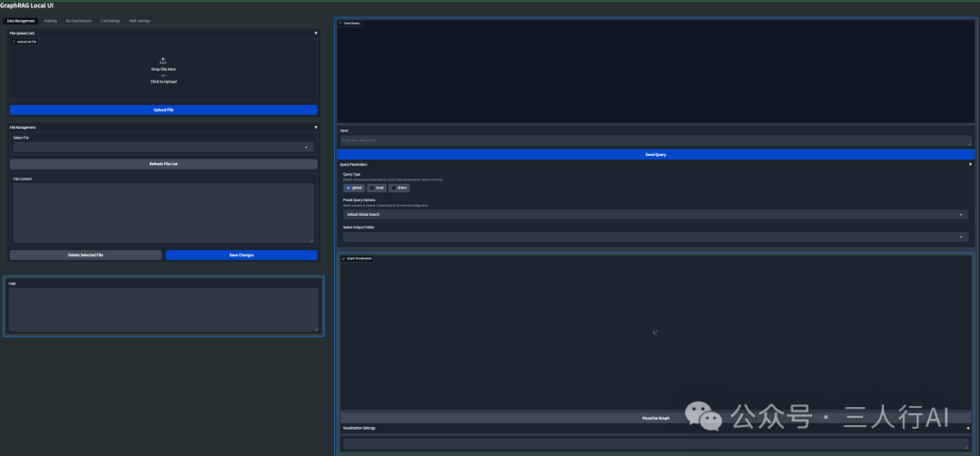
Task: Expand the Visualization Settings section
Action: tap(968, 428)
